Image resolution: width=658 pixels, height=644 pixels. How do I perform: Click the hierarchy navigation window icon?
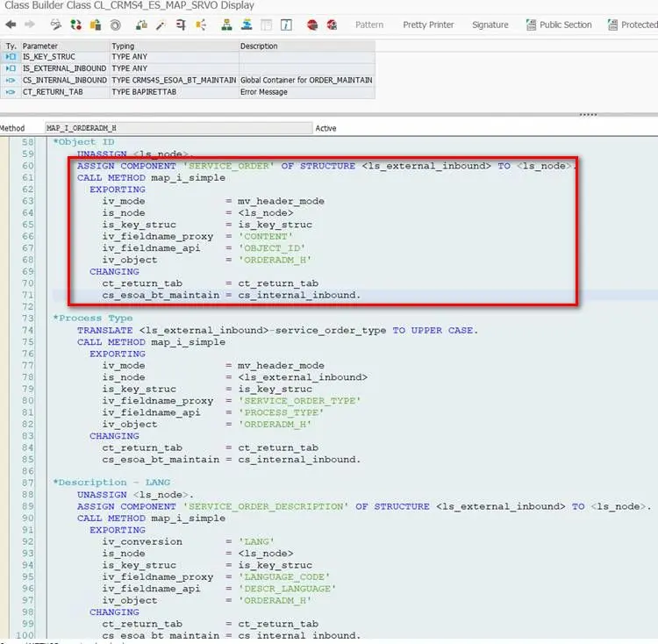click(x=226, y=25)
